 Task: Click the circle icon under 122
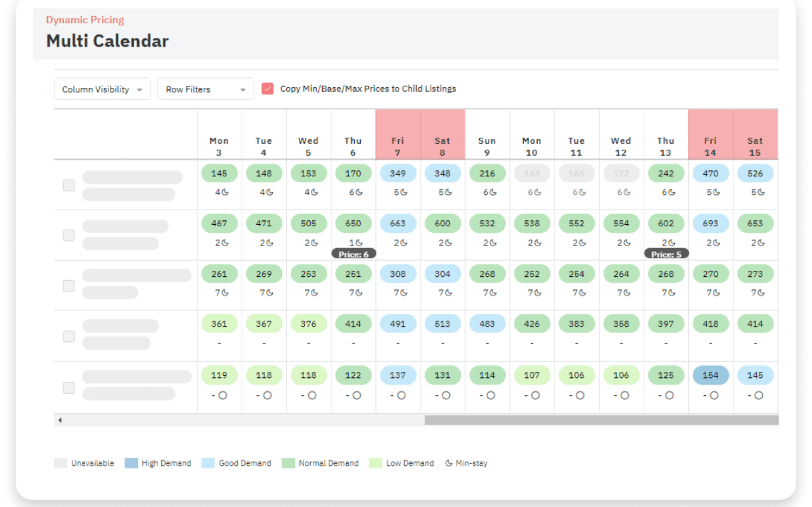[357, 395]
